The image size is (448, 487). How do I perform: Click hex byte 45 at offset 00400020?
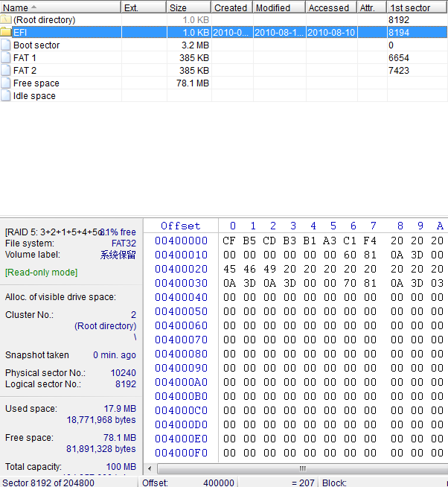click(x=229, y=269)
